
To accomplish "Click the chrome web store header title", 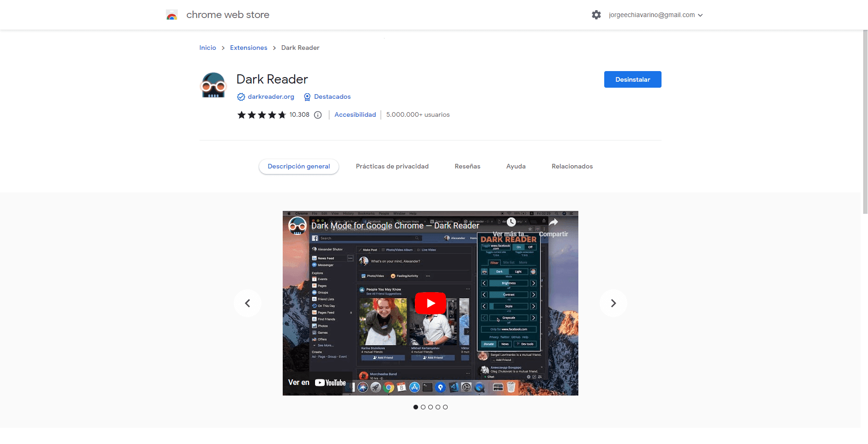I will click(x=228, y=15).
